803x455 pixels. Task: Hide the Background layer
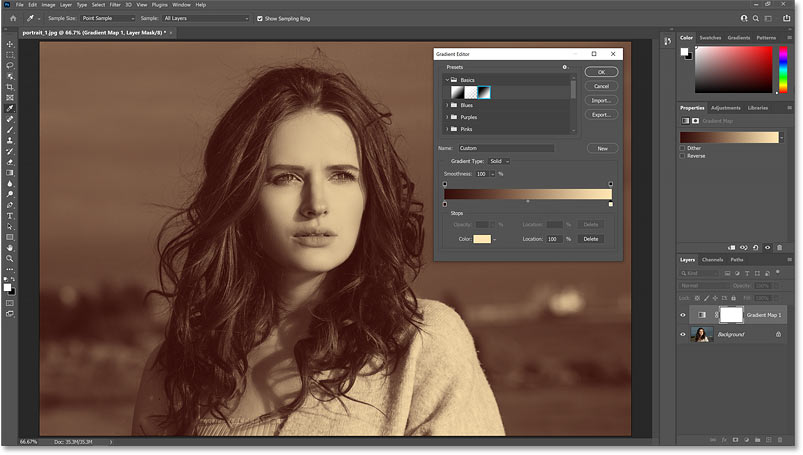[683, 335]
